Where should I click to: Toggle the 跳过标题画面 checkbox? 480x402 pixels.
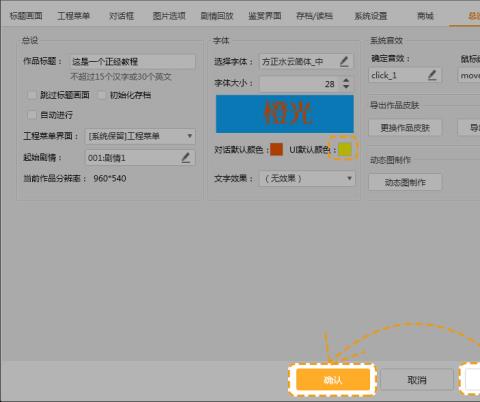pyautogui.click(x=32, y=95)
